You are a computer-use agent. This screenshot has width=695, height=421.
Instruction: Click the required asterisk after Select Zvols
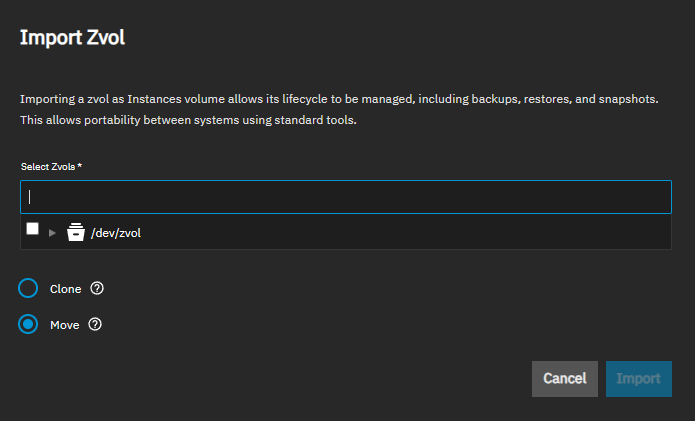79,165
